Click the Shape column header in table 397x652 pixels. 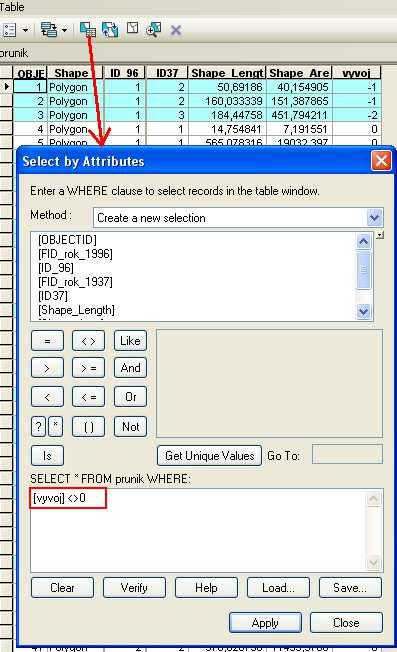coord(75,73)
